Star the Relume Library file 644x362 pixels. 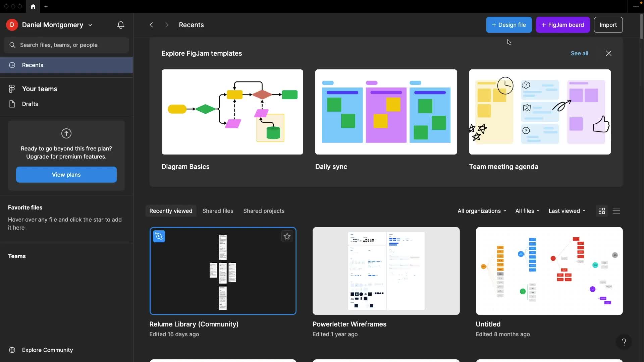(287, 236)
